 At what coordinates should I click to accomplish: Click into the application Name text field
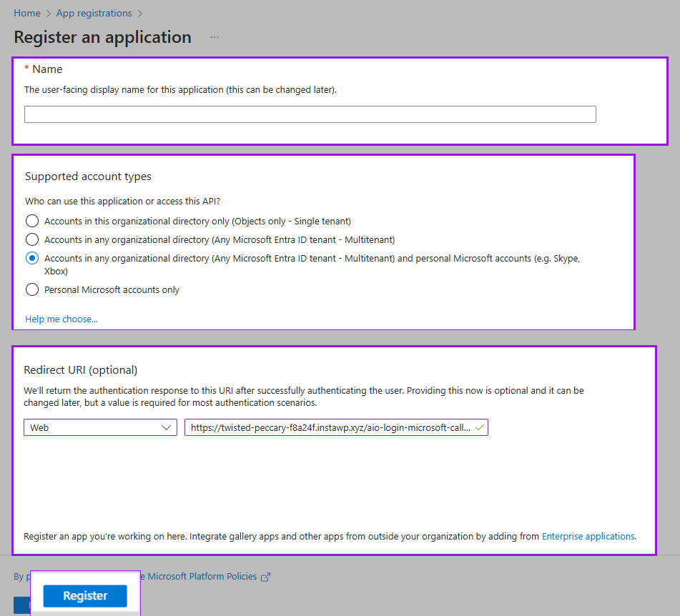coord(310,114)
